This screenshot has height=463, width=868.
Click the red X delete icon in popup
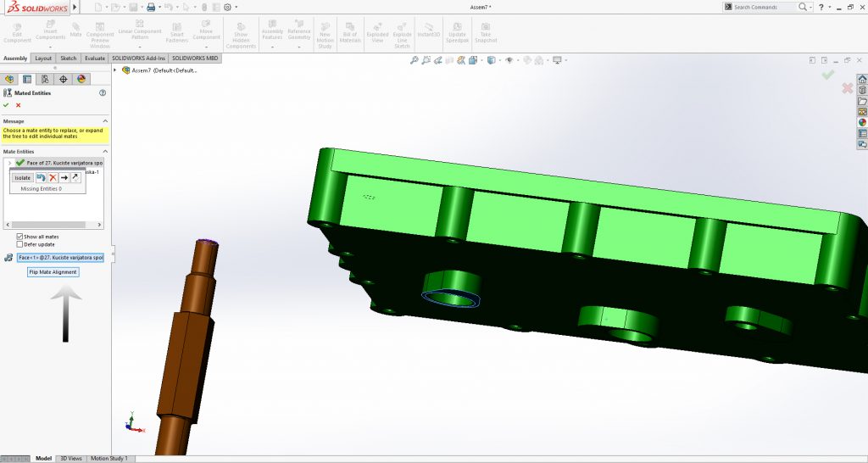click(53, 178)
